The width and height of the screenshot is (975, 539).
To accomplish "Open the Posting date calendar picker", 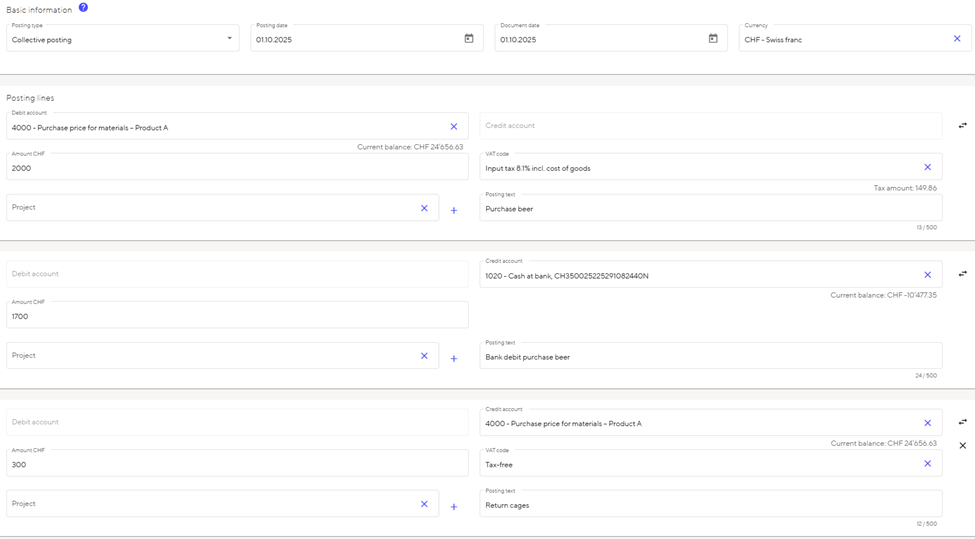I will 468,39.
